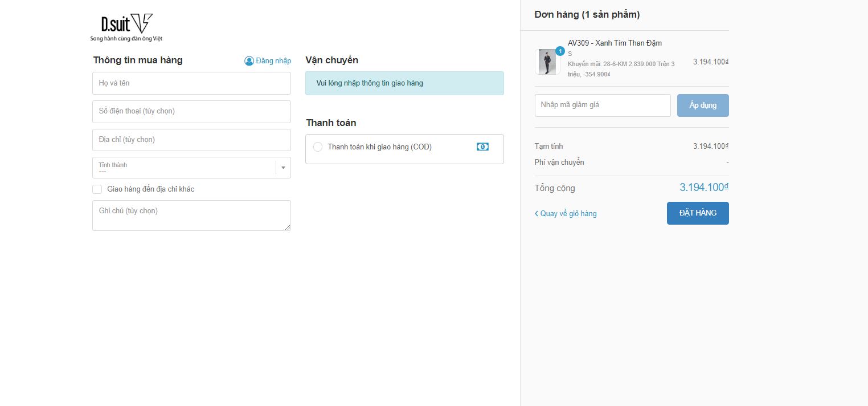
Task: Click the Địa chỉ address field
Action: (191, 140)
